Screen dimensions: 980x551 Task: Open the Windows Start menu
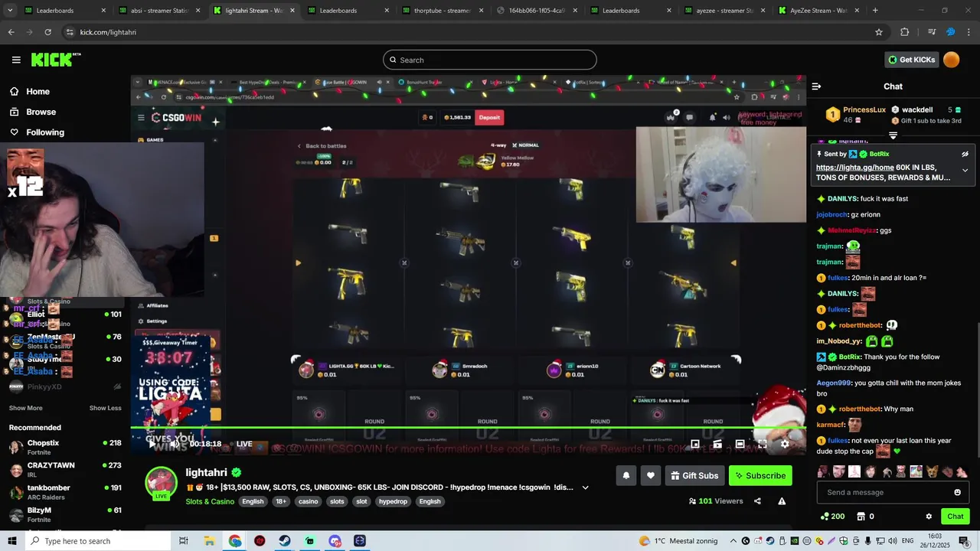12,541
